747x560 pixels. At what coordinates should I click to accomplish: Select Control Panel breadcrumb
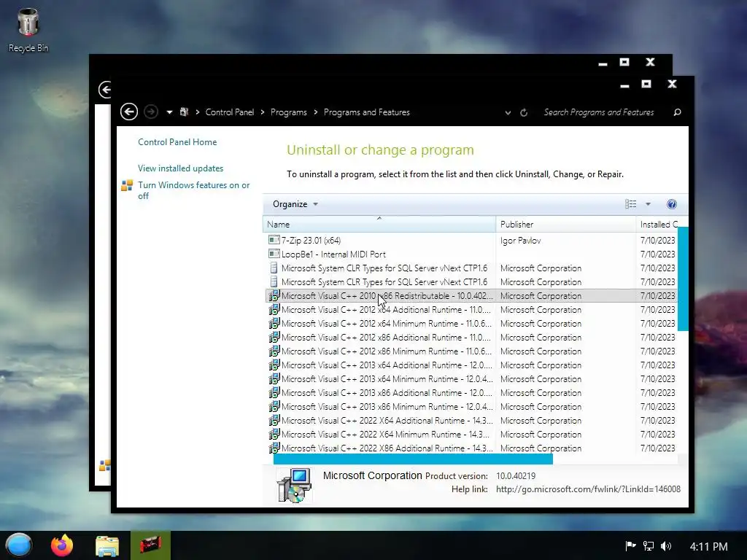230,112
